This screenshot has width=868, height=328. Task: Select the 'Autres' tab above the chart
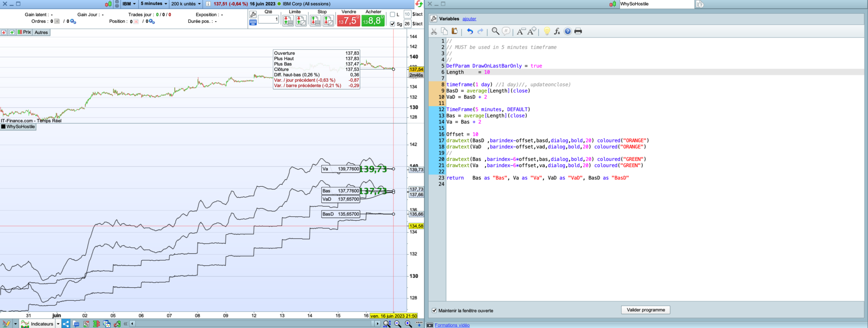(41, 32)
